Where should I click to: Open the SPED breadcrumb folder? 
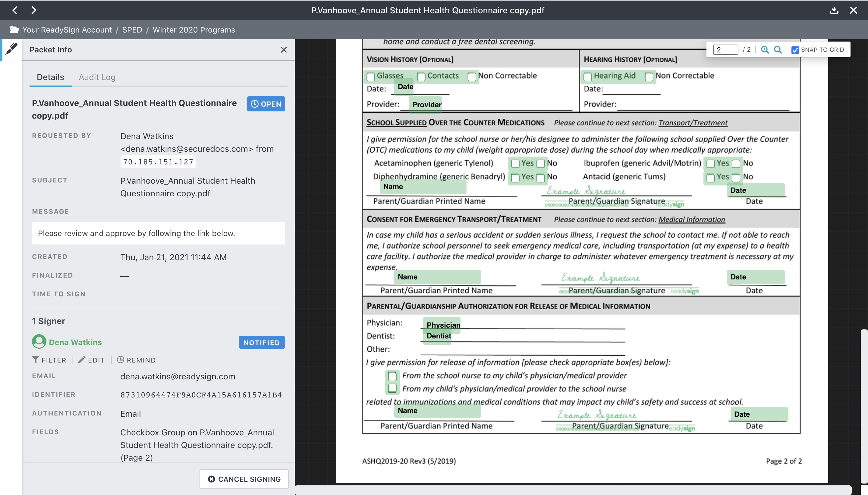(x=132, y=30)
